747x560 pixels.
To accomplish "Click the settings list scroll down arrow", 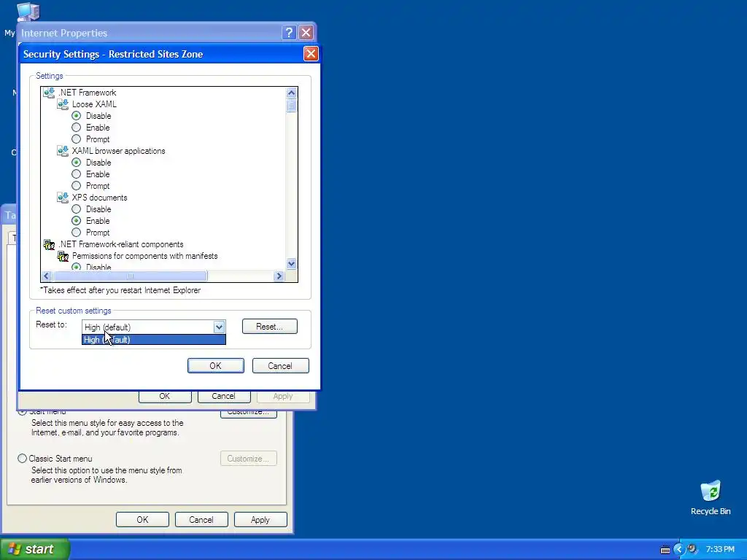I will click(x=292, y=263).
